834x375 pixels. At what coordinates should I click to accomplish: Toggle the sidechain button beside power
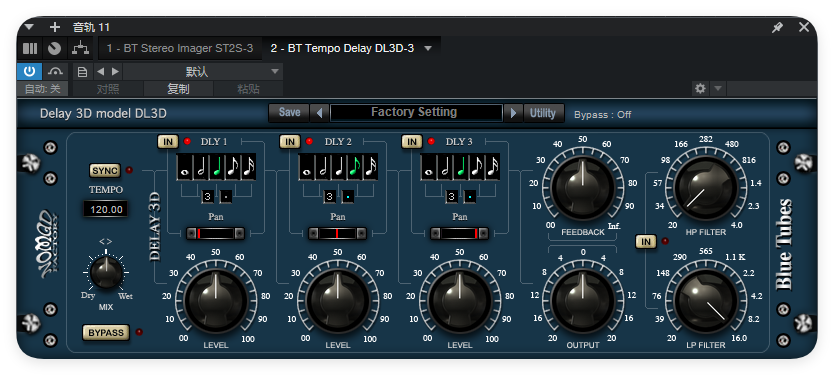coord(55,71)
